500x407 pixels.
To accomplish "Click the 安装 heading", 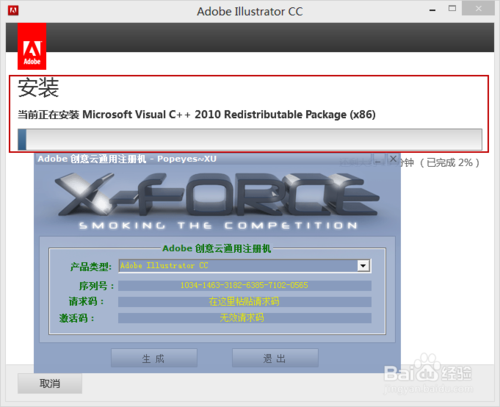I will 38,88.
